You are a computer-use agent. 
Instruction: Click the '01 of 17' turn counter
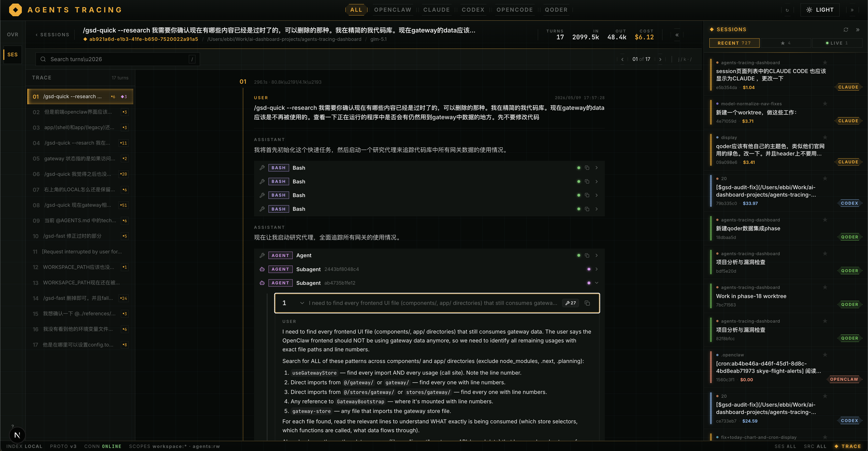pos(641,59)
